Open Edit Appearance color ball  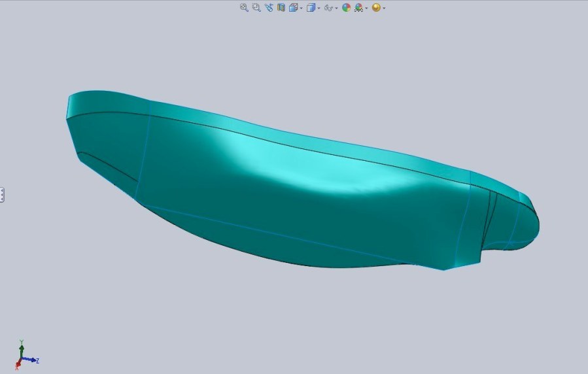tap(346, 8)
